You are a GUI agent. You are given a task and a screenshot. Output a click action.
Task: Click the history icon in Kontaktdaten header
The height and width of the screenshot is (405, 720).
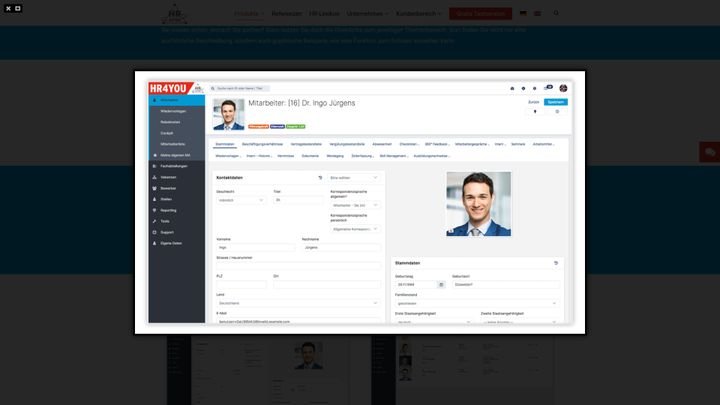click(321, 177)
